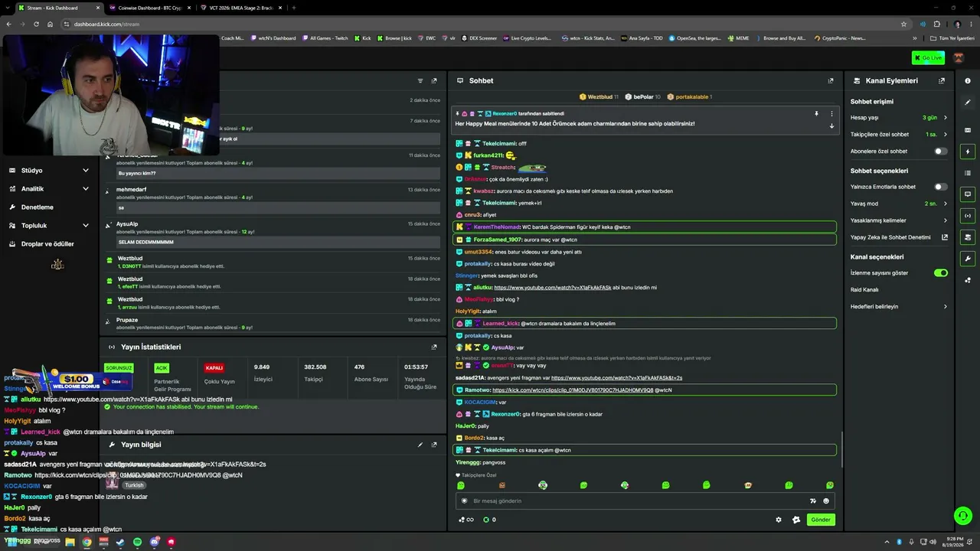Bookmark this page with star icon
980x551 pixels.
pyautogui.click(x=903, y=24)
